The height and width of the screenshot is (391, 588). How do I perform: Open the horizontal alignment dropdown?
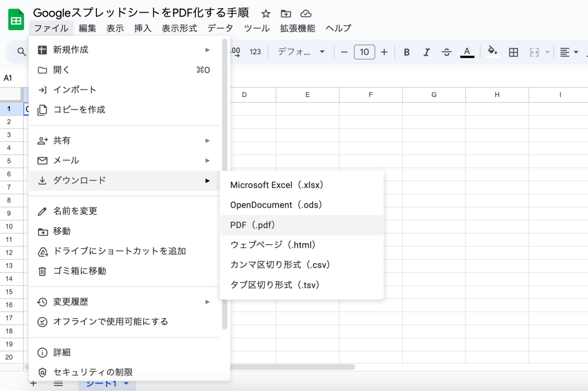[568, 52]
